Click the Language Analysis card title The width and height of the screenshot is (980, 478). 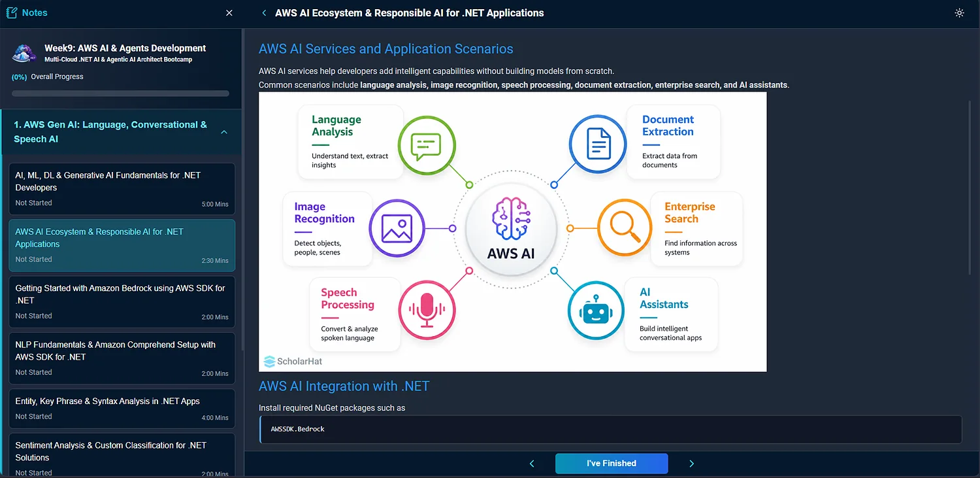coord(336,126)
